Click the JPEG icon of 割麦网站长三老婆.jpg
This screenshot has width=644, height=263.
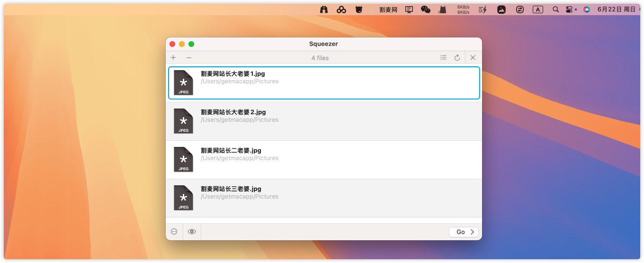pyautogui.click(x=183, y=198)
